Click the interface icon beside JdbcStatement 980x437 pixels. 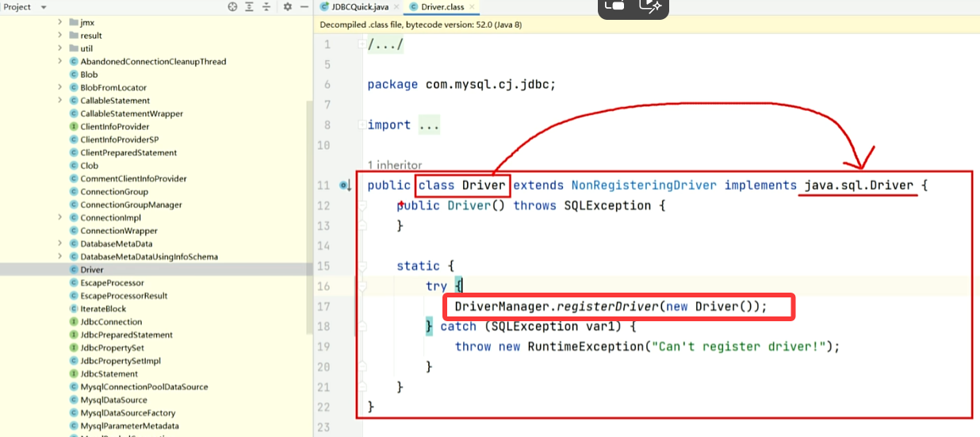pyautogui.click(x=74, y=374)
